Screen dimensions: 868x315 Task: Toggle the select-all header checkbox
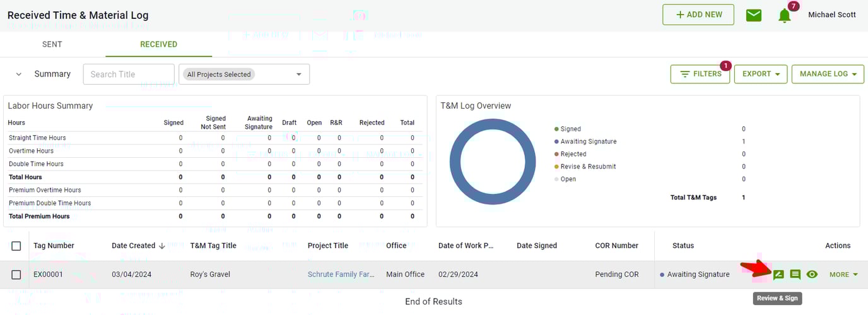pyautogui.click(x=16, y=246)
